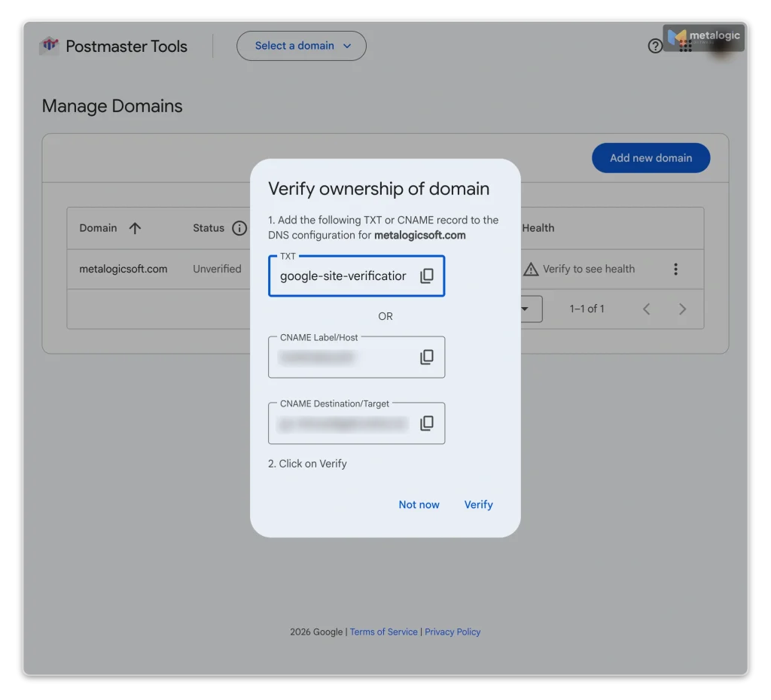
Task: Click the Verify button in dialog
Action: [x=478, y=504]
